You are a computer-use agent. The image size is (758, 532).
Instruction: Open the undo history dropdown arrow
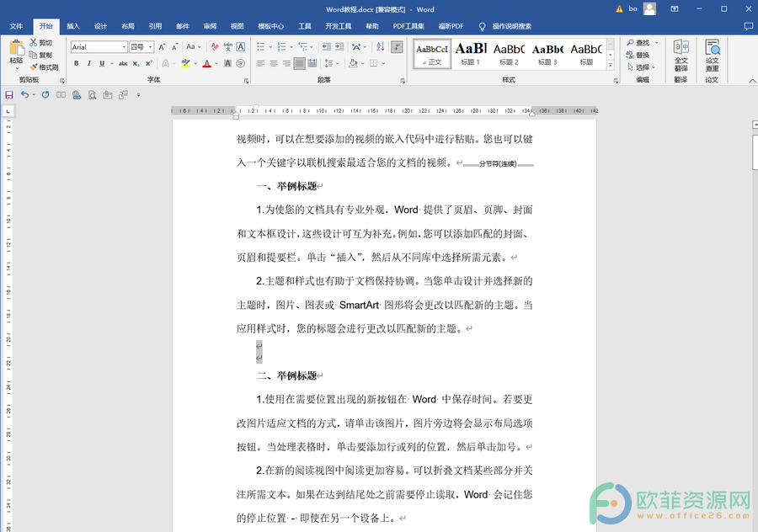point(34,95)
